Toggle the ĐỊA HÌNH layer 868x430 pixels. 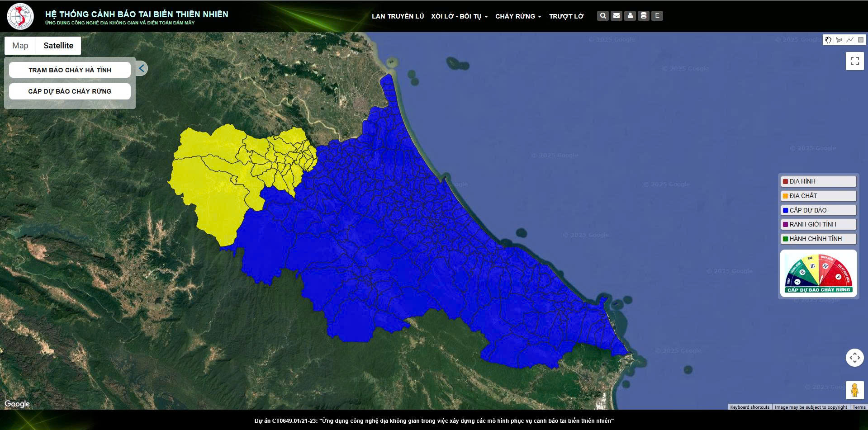click(818, 181)
